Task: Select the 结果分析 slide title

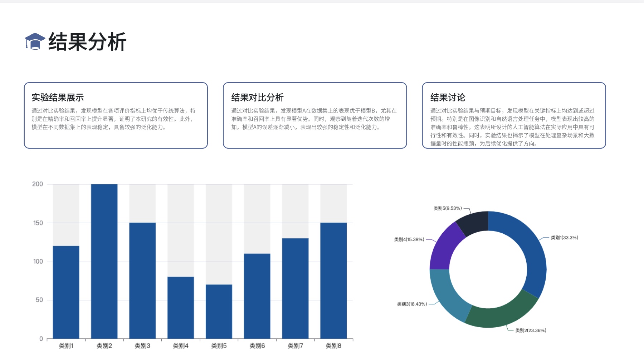Action: pos(87,42)
